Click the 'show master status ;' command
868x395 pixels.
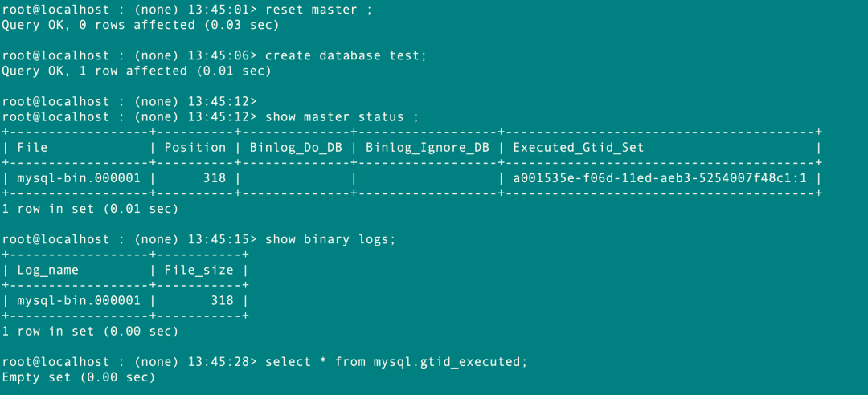coord(342,116)
